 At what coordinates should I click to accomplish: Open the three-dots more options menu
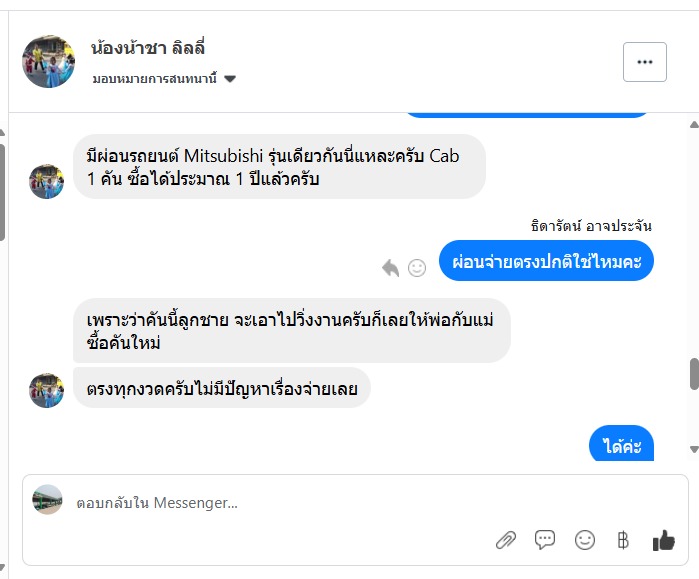[x=644, y=62]
